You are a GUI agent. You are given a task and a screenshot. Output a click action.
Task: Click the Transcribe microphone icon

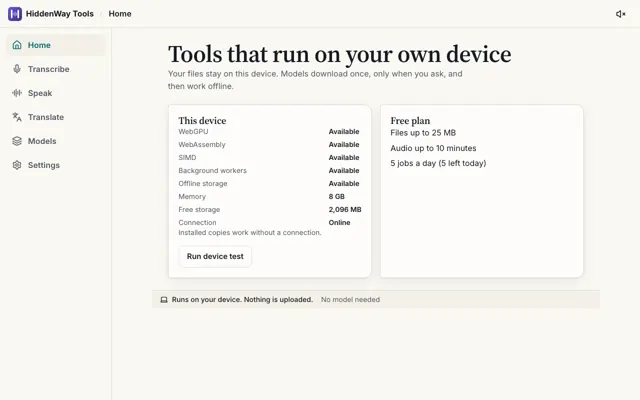tap(17, 69)
